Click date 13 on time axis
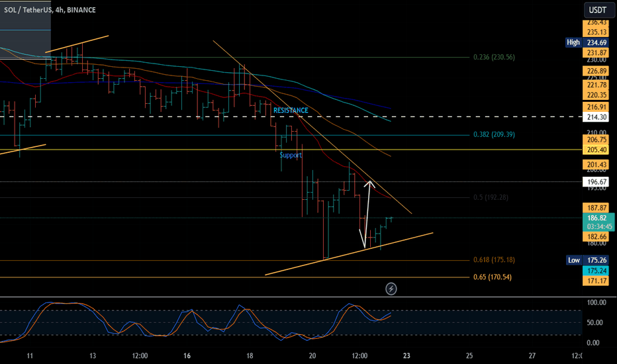The width and height of the screenshot is (617, 364). point(93,356)
